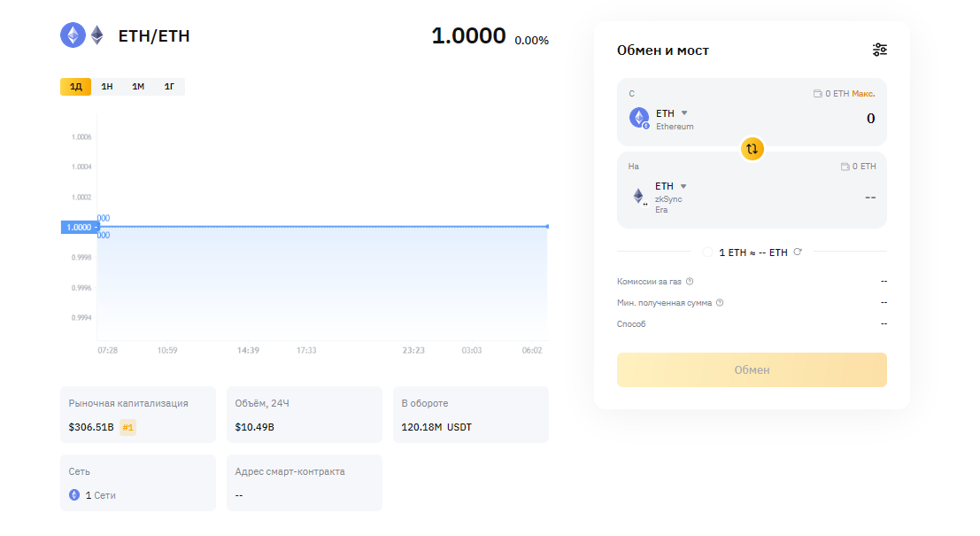Expand the source ETH token dropdown

(x=684, y=113)
